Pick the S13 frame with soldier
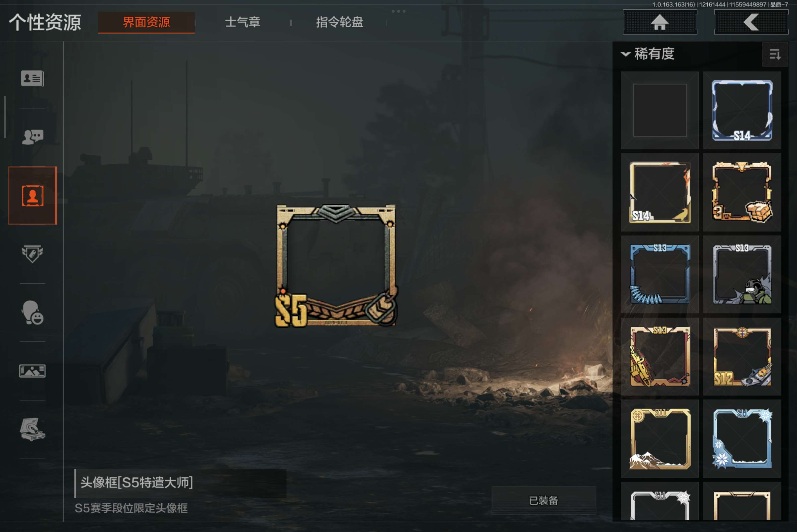The image size is (797, 532). [x=742, y=274]
